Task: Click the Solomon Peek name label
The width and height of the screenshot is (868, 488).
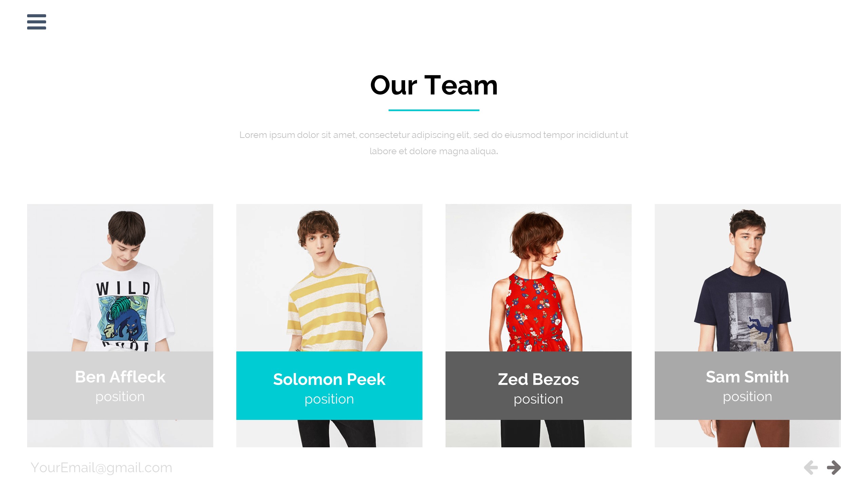Action: tap(329, 379)
